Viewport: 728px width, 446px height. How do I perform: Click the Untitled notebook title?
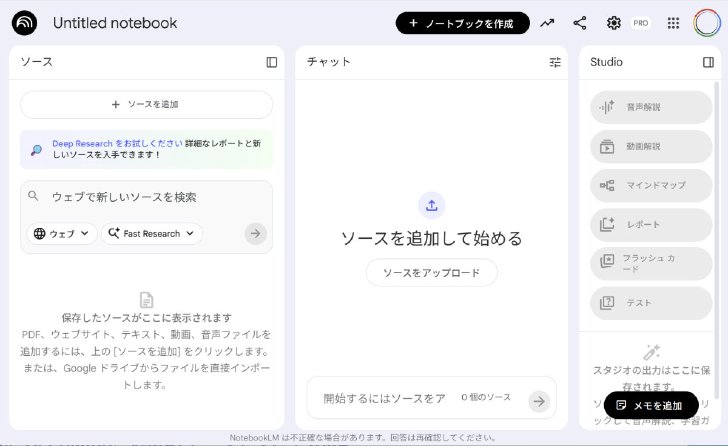[x=115, y=23]
